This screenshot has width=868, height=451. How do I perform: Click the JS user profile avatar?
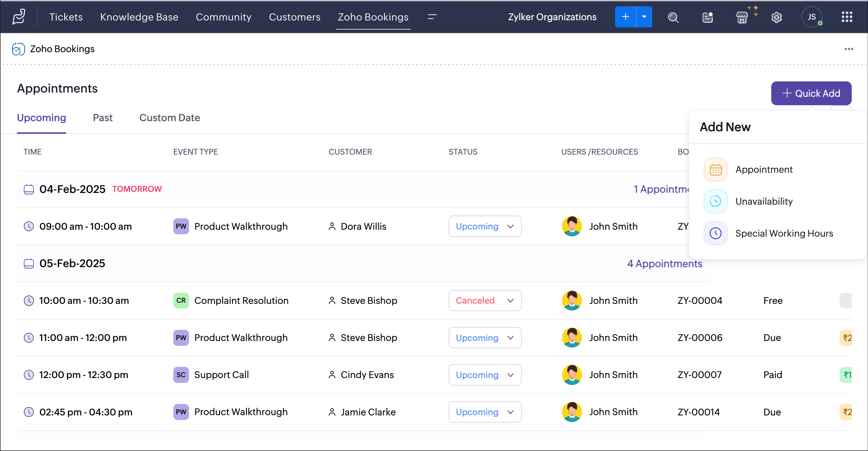811,17
